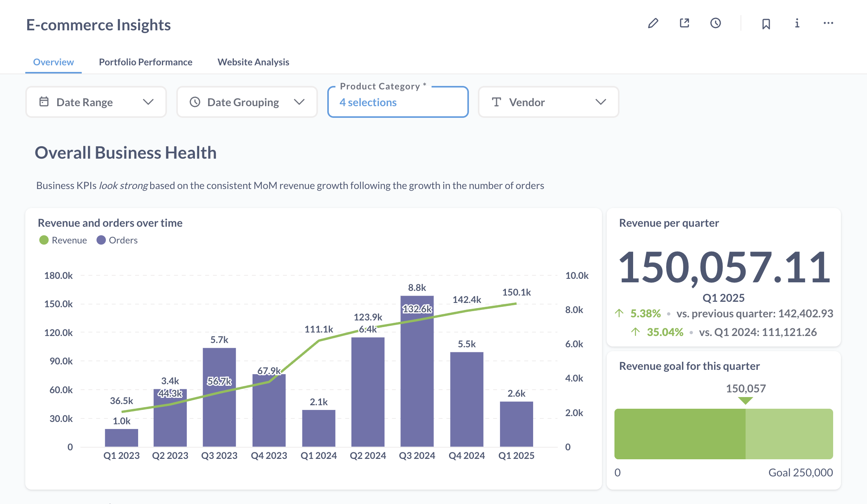Image resolution: width=867 pixels, height=504 pixels.
Task: Open the more options ellipsis icon
Action: (x=828, y=23)
